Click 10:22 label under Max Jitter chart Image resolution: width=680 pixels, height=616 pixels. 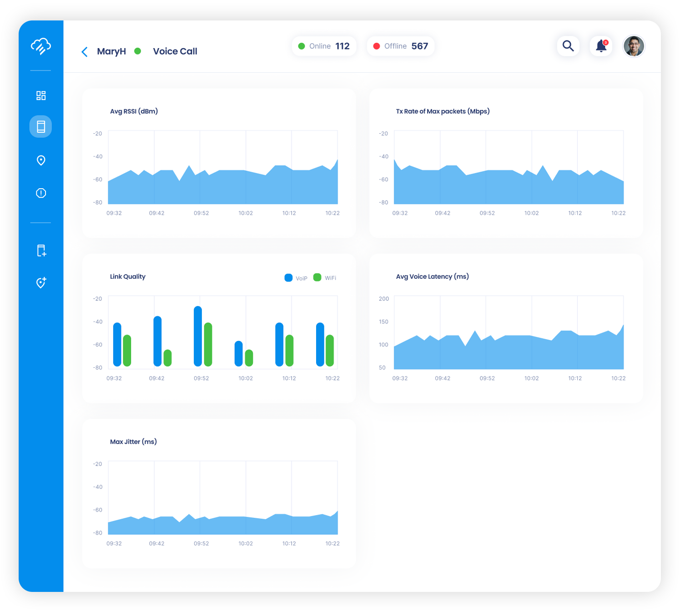click(332, 544)
